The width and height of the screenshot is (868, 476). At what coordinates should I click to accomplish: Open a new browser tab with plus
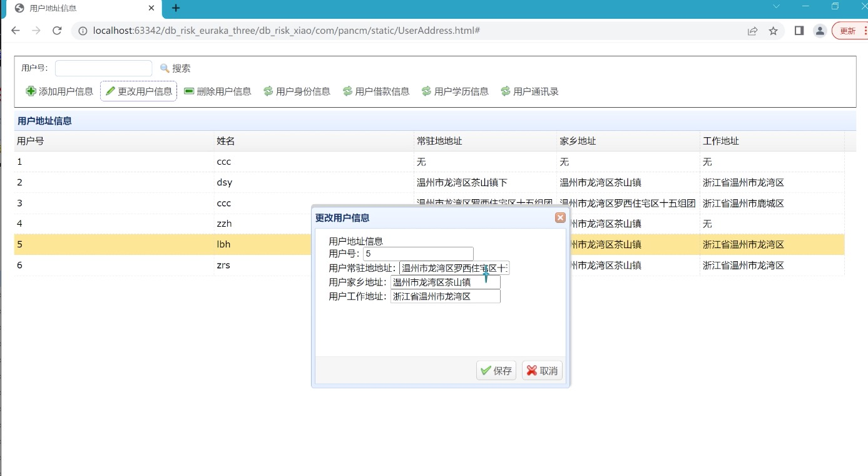176,8
